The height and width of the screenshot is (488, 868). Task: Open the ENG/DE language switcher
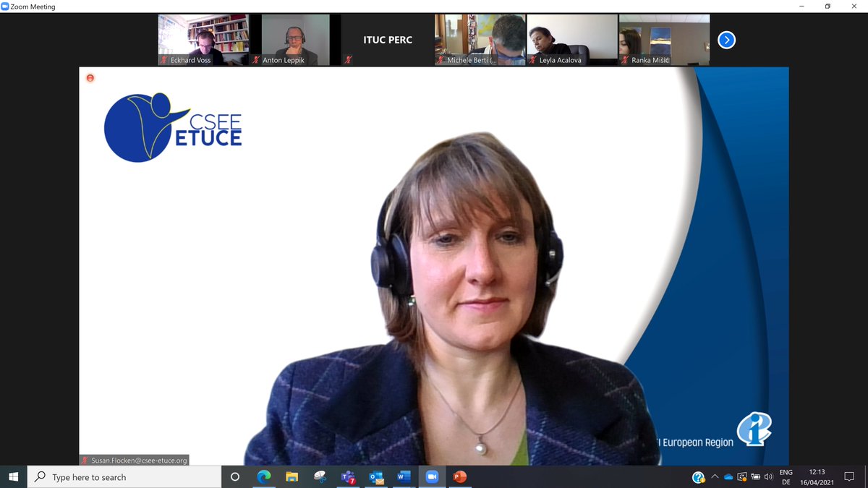pyautogui.click(x=786, y=476)
